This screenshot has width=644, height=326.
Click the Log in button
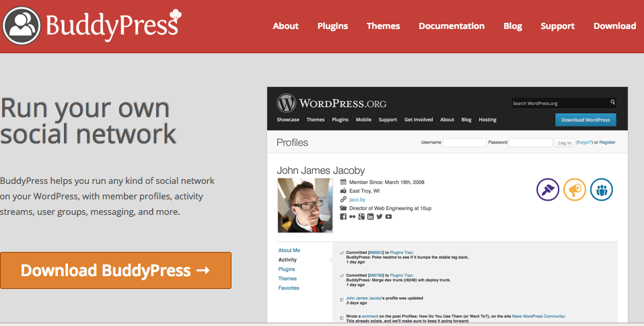565,143
